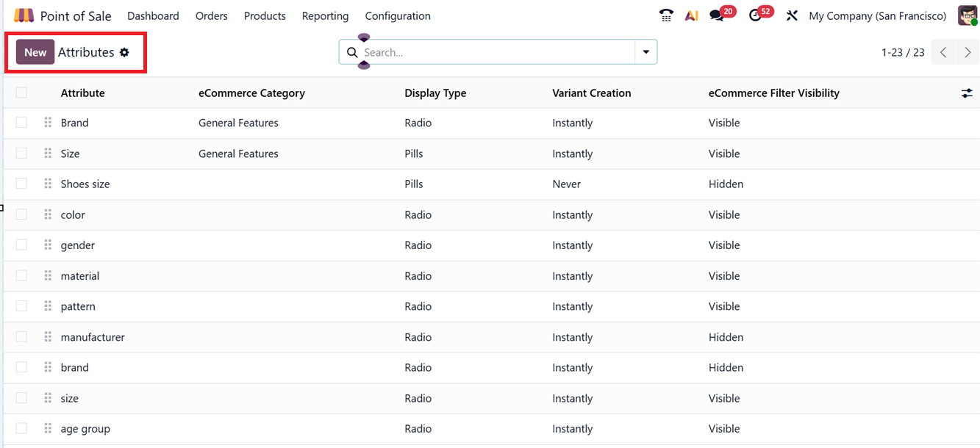Screen dimensions: 980x448
Task: Open the Attributes gear actions menu
Action: [124, 52]
